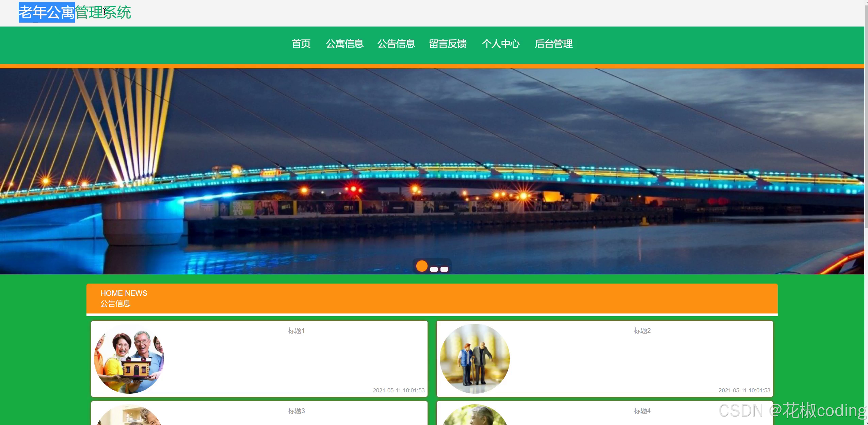Switch to third carousel slide indicator

(x=444, y=269)
